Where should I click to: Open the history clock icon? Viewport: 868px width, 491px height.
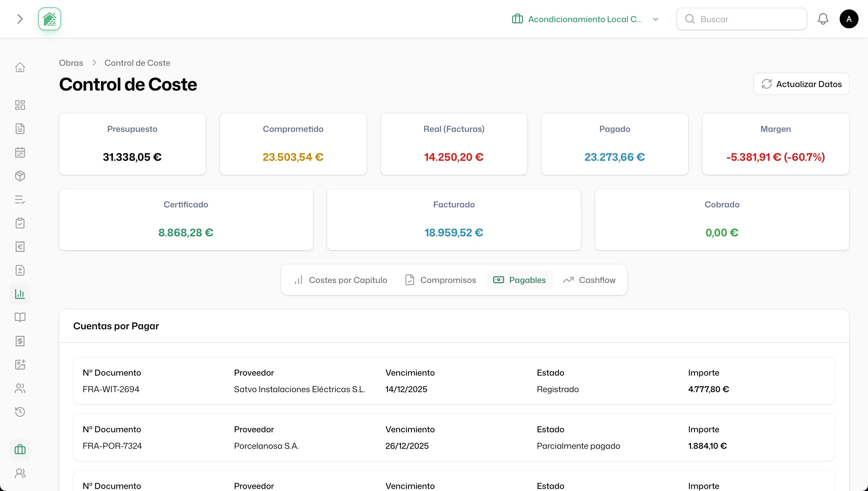click(20, 412)
